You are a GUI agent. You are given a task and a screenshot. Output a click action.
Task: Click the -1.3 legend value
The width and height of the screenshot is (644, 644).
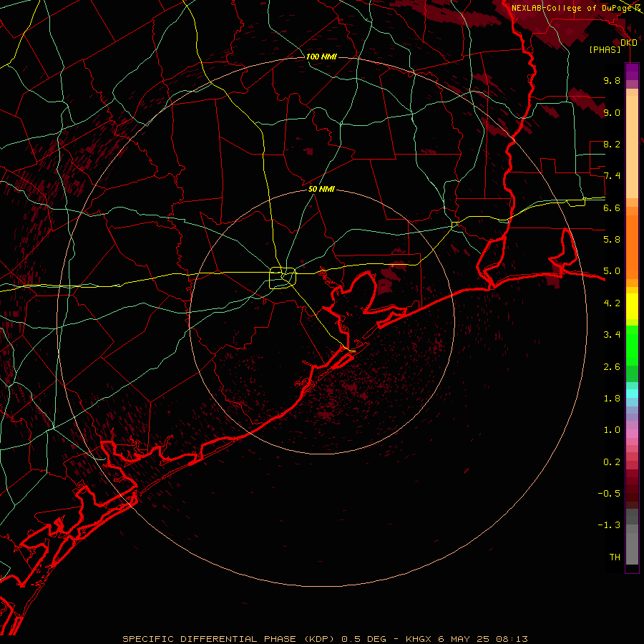click(609, 525)
